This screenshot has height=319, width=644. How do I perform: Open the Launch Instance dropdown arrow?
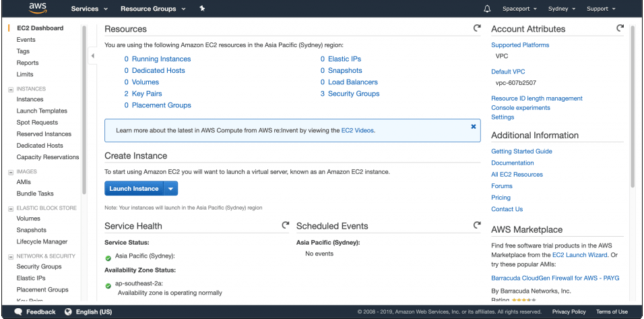170,188
